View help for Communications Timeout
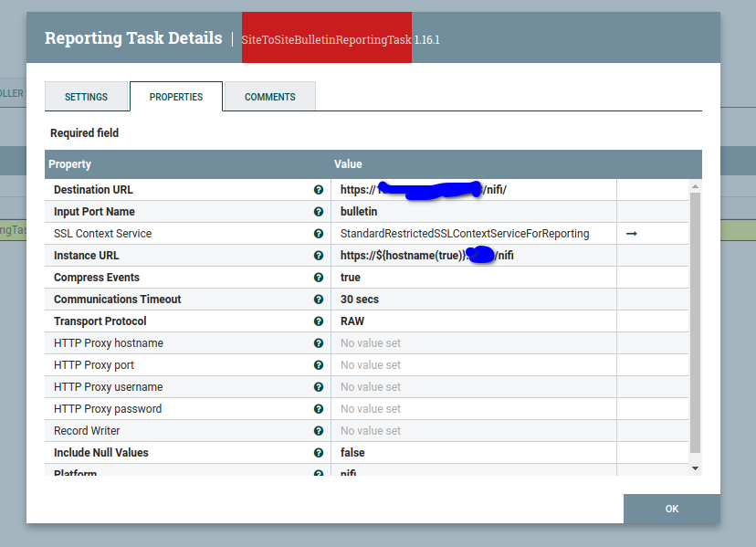The width and height of the screenshot is (756, 547). coord(318,299)
